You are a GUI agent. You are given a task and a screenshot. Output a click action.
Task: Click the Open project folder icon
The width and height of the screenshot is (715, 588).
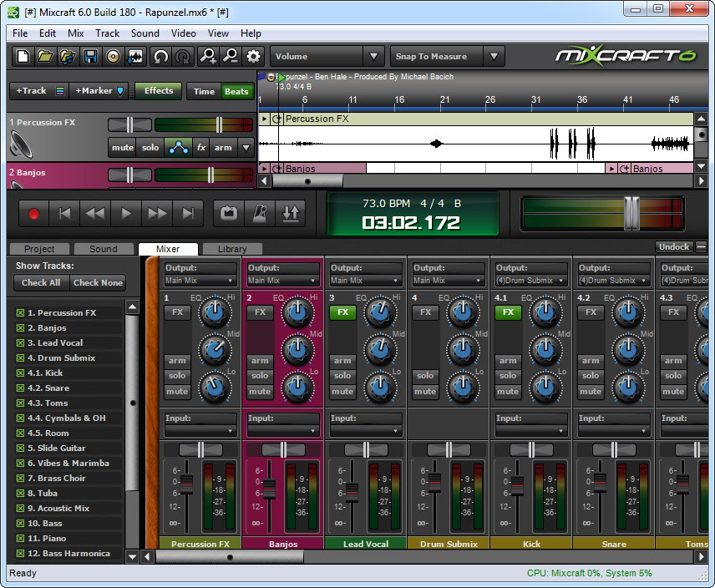point(45,57)
